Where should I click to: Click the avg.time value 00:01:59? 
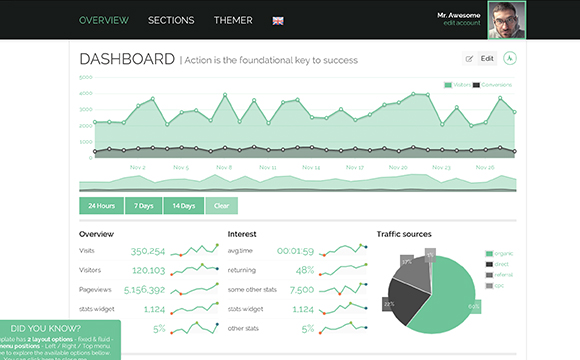295,252
